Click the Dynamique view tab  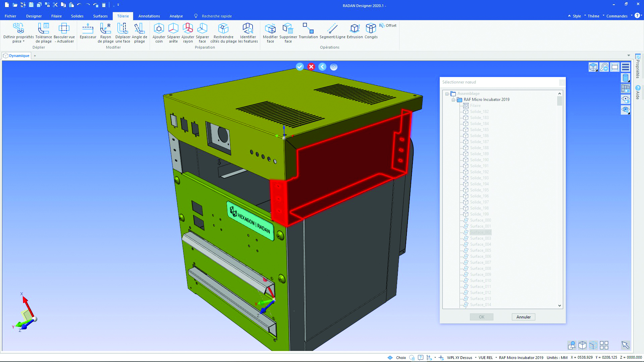pos(16,56)
